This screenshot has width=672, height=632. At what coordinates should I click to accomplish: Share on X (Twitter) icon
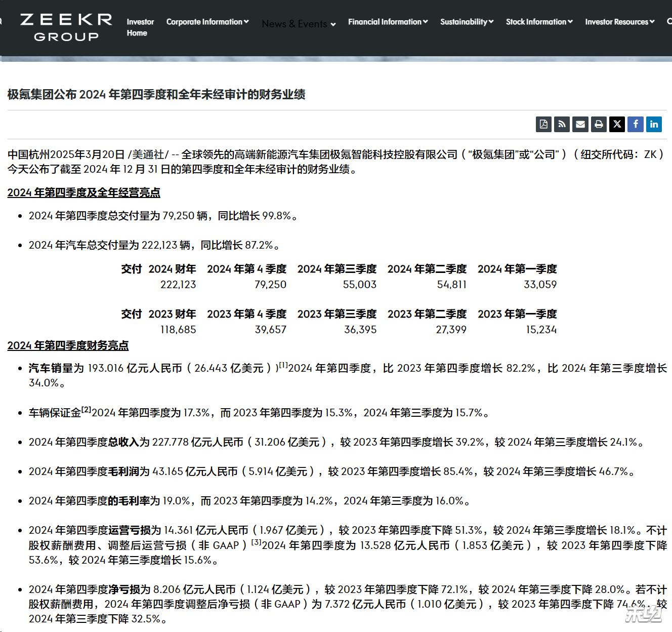tap(617, 124)
